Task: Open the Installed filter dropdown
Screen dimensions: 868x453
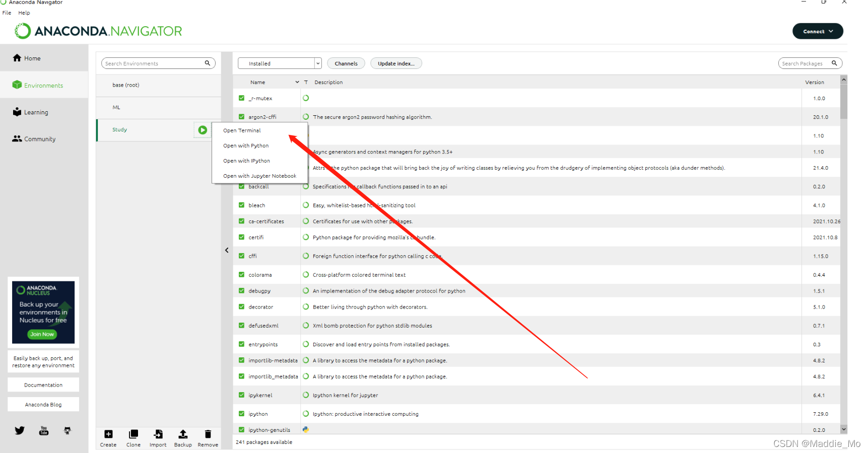Action: 280,63
